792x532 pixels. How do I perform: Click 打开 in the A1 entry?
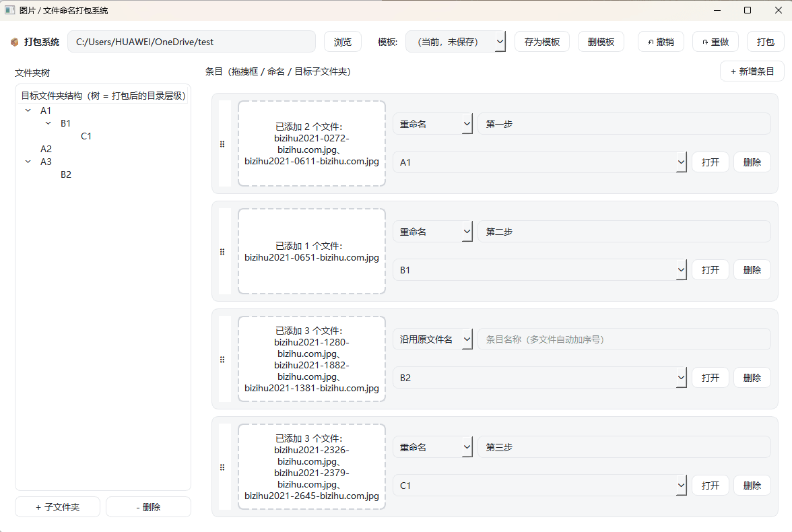[x=710, y=162]
